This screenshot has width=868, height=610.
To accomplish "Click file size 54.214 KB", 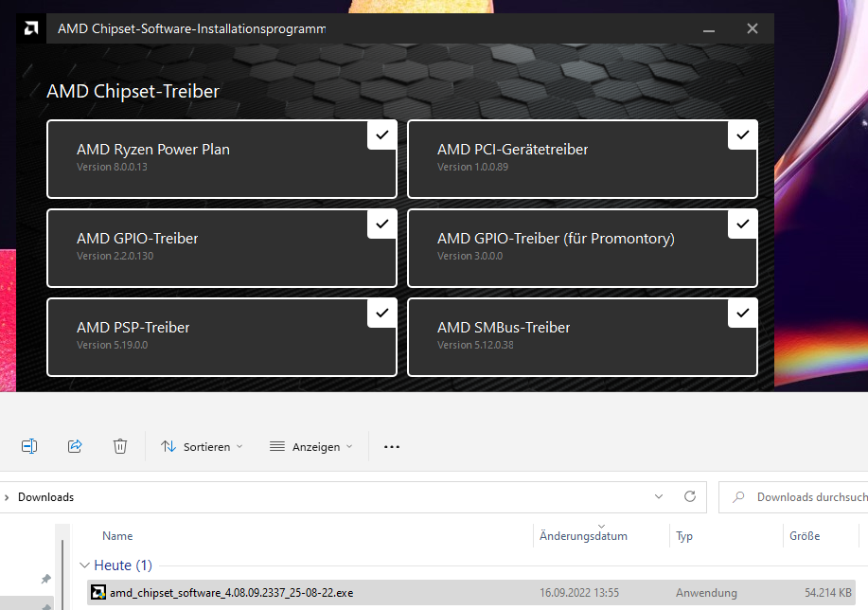I will 827,592.
